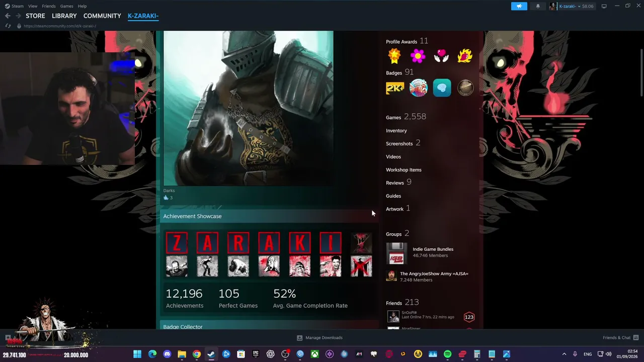Open the Reviews link

click(x=398, y=183)
